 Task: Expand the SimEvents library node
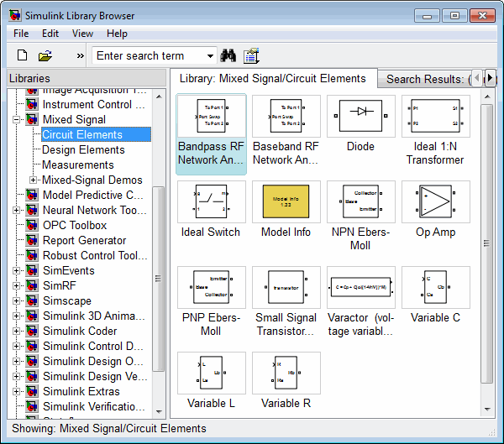18,271
